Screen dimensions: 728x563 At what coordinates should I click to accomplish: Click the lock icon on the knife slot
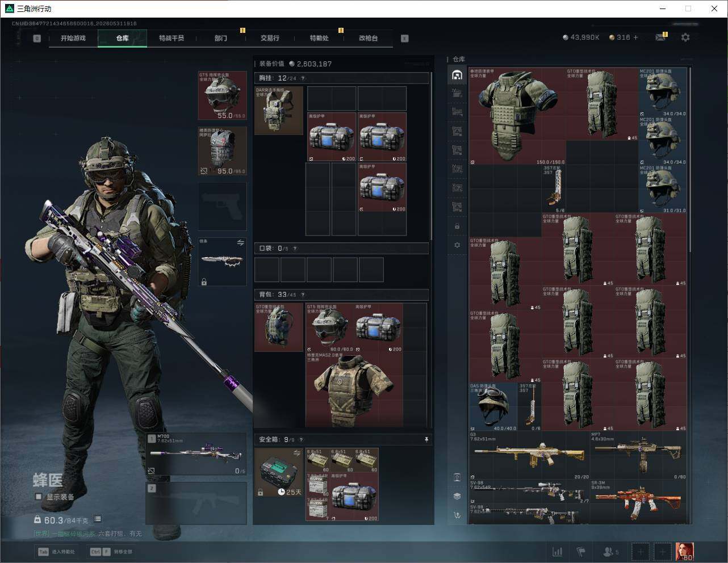click(x=204, y=281)
